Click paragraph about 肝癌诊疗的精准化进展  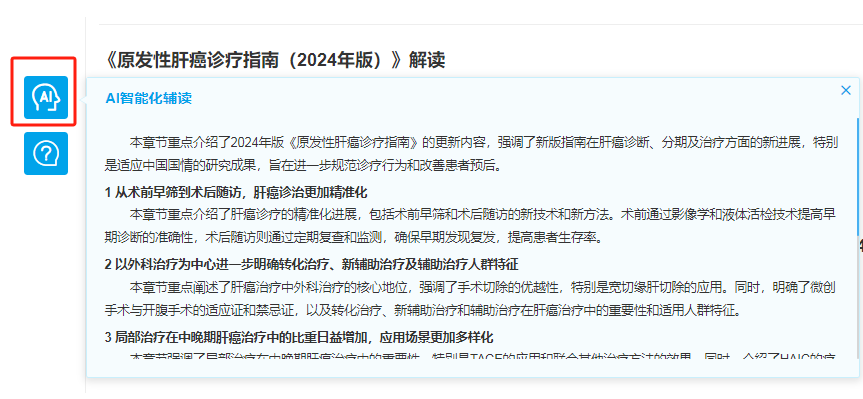471,226
